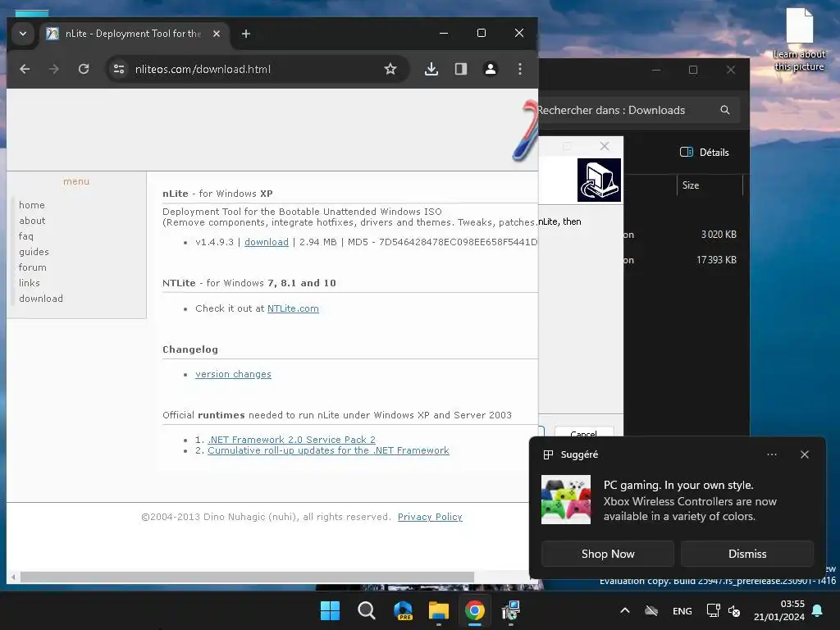Open the download menu item in sidebar
840x630 pixels.
pos(41,299)
